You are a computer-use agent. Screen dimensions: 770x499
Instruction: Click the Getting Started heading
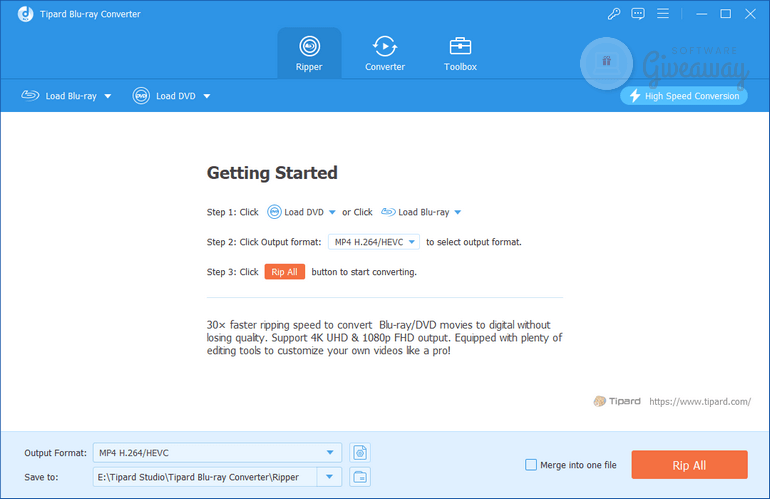coord(272,173)
